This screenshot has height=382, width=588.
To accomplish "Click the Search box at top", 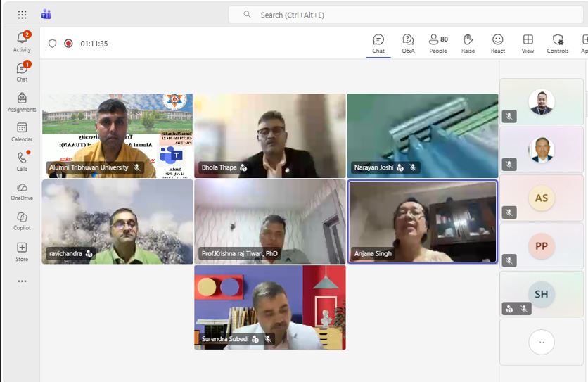I will coord(406,15).
